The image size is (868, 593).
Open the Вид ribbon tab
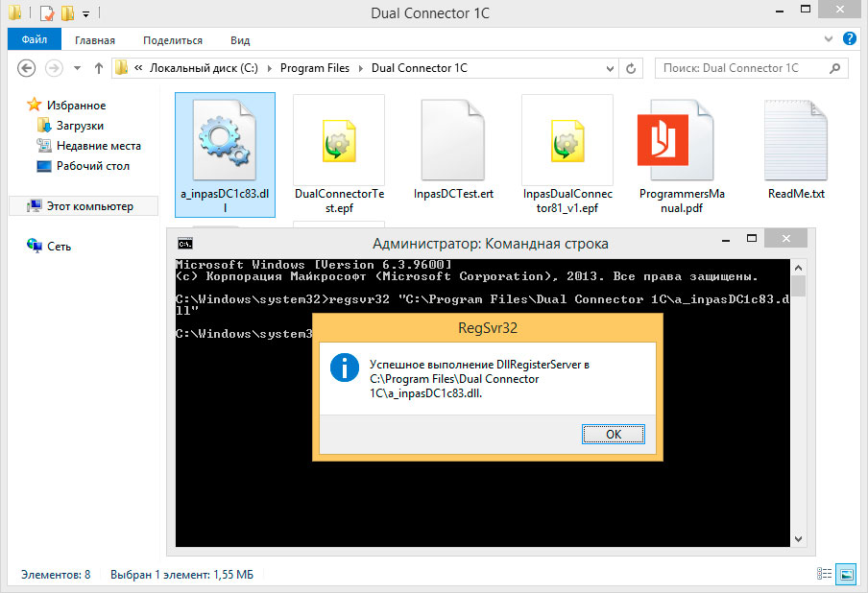pos(240,40)
